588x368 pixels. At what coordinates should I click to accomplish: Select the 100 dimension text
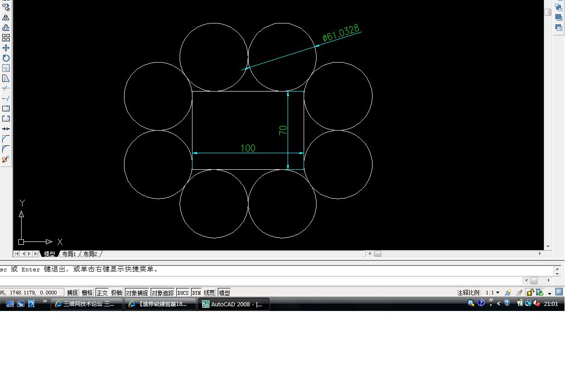248,148
